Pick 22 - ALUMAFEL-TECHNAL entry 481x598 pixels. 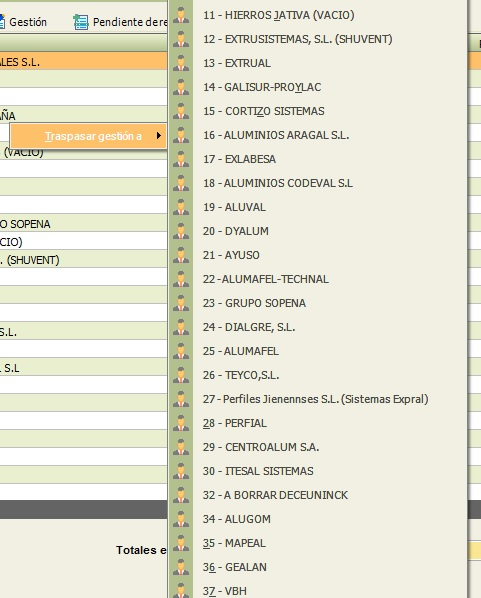[x=265, y=279]
